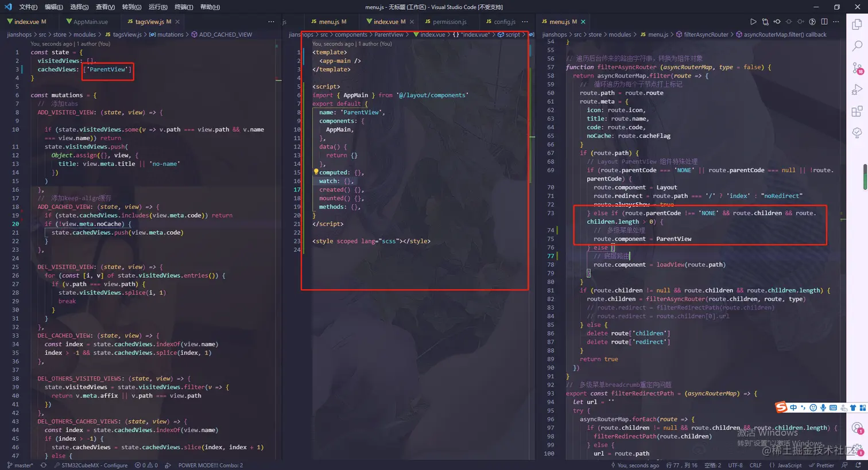Change end-of-line sequence CRLF
The image size is (868, 470).
(755, 465)
